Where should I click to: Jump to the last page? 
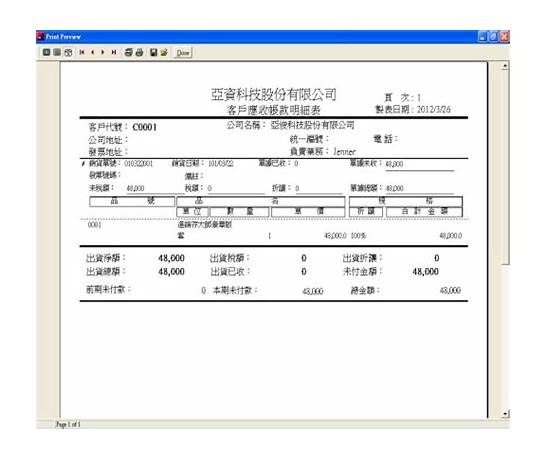(x=114, y=52)
